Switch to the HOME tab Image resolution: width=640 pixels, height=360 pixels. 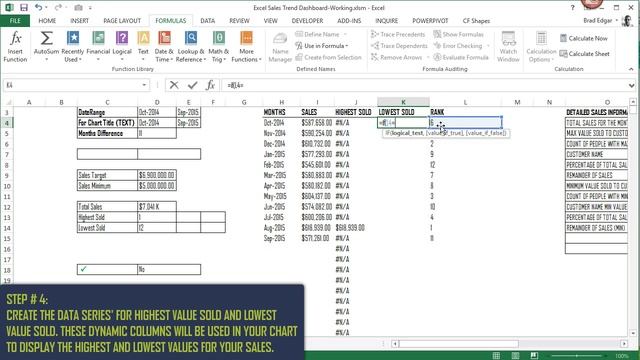pos(47,20)
